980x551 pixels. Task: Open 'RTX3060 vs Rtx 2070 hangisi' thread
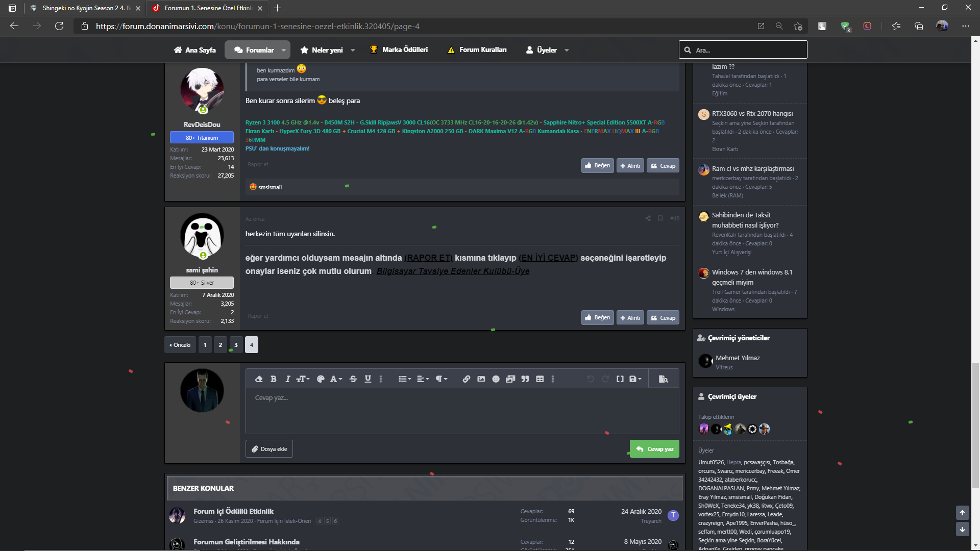pos(752,113)
